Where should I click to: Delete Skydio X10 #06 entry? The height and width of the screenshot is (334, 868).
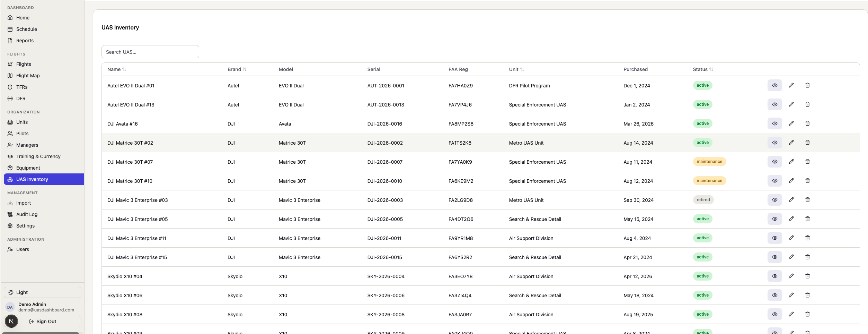[807, 295]
